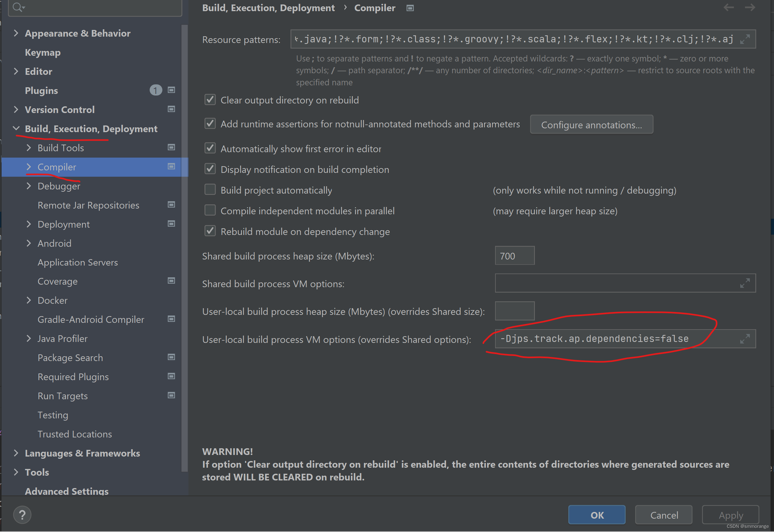Expand the Resource patterns field with expand icon

point(745,39)
